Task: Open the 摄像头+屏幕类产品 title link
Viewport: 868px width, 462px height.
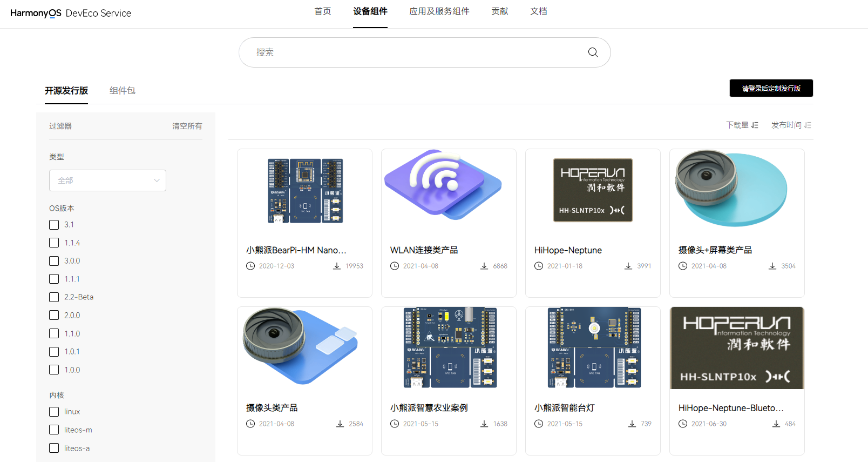Action: 715,250
